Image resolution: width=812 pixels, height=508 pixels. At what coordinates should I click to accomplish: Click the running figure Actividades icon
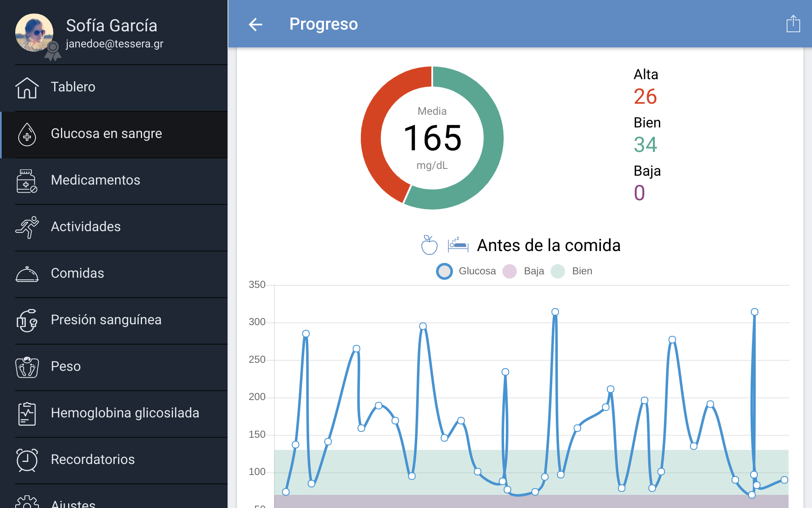pyautogui.click(x=27, y=227)
